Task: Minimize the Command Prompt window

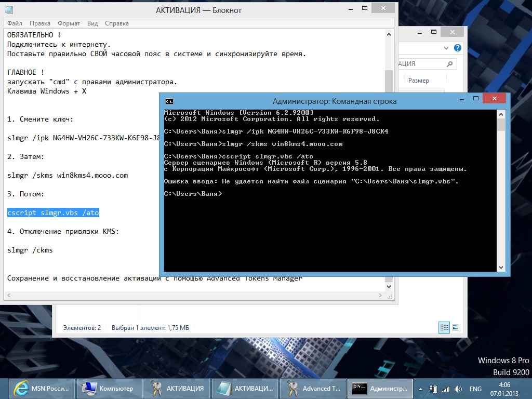Action: (462, 99)
